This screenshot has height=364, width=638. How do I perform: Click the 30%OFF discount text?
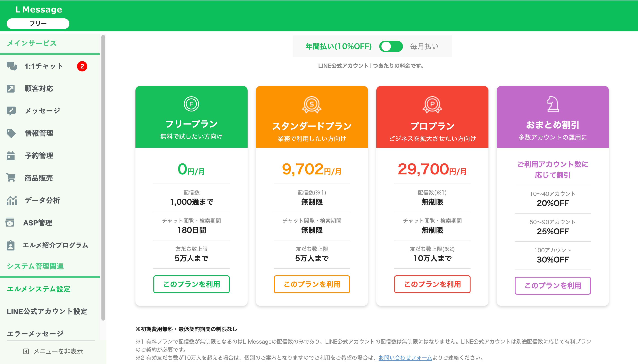click(x=553, y=260)
